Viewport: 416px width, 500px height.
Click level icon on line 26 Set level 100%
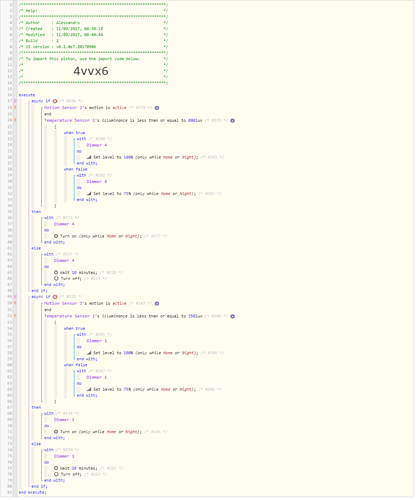point(89,157)
